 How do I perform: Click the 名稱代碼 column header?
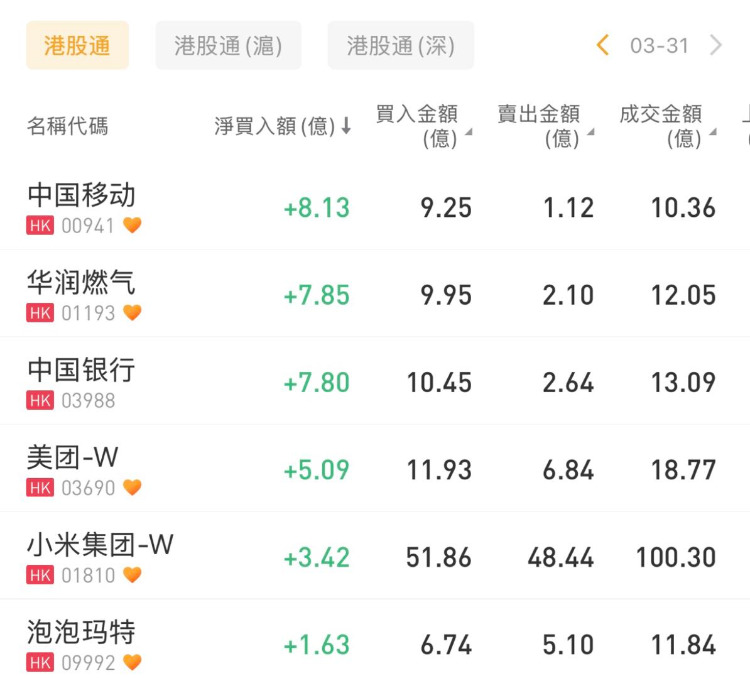[67, 126]
